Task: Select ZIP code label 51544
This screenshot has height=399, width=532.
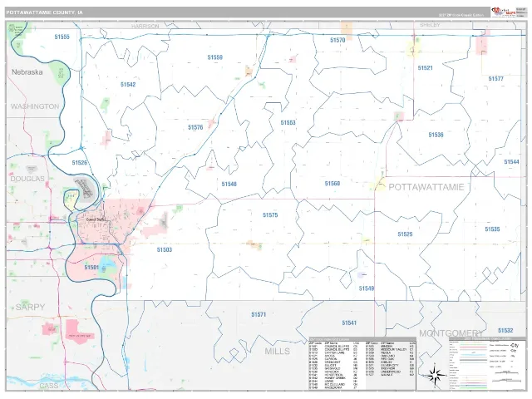Action: [512, 162]
